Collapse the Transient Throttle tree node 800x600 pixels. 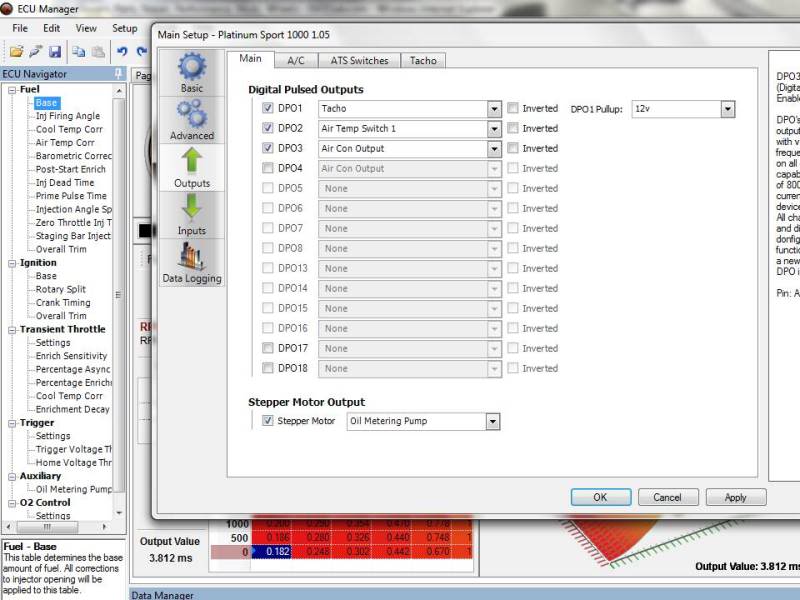(12, 330)
